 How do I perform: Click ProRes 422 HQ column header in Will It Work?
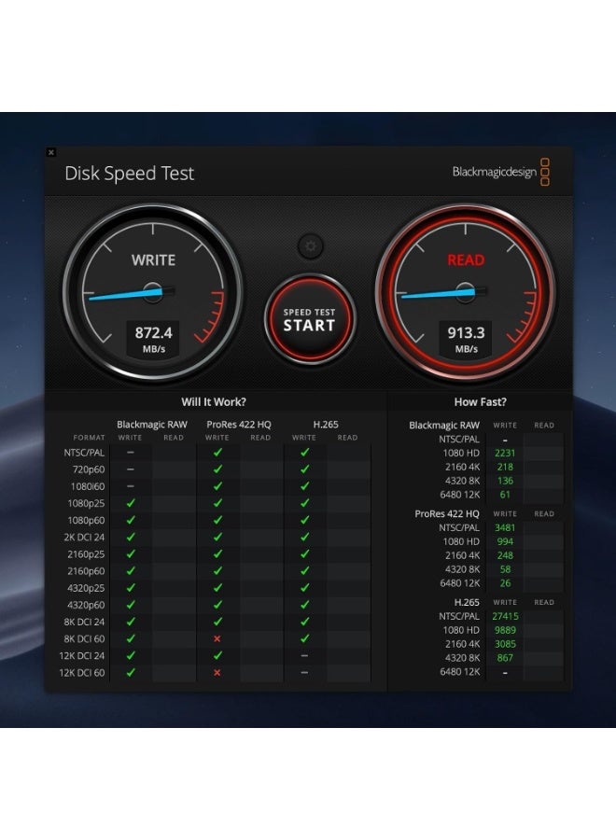pyautogui.click(x=239, y=425)
